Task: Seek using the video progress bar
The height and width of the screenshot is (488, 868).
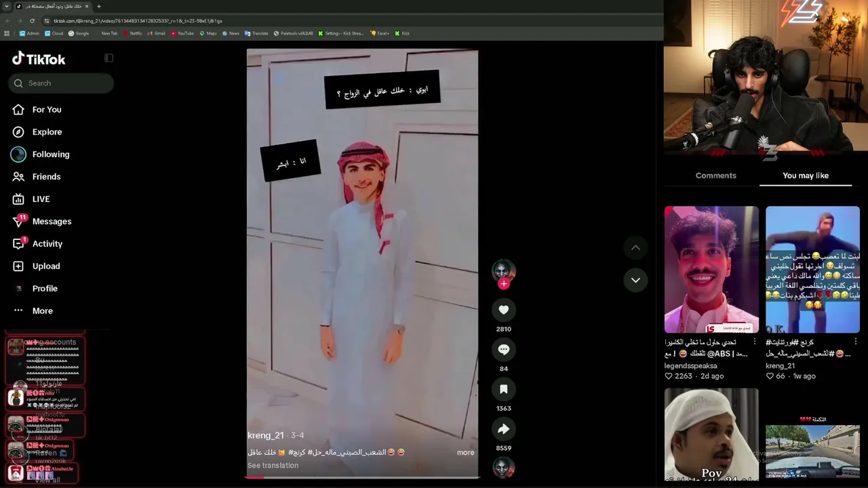Action: (x=362, y=477)
